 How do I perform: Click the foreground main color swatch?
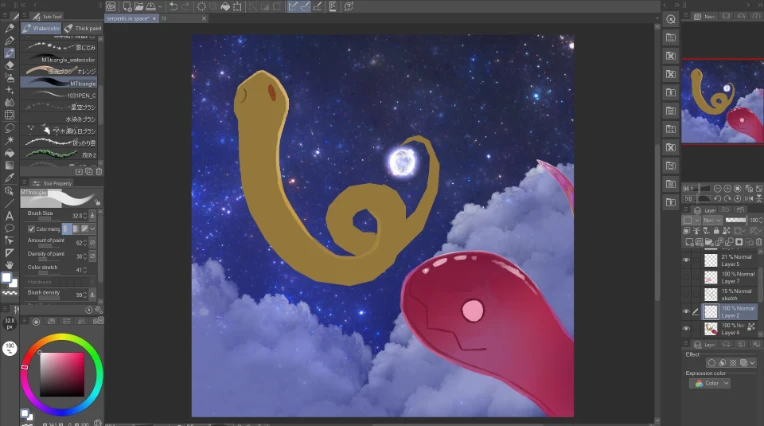point(6,278)
